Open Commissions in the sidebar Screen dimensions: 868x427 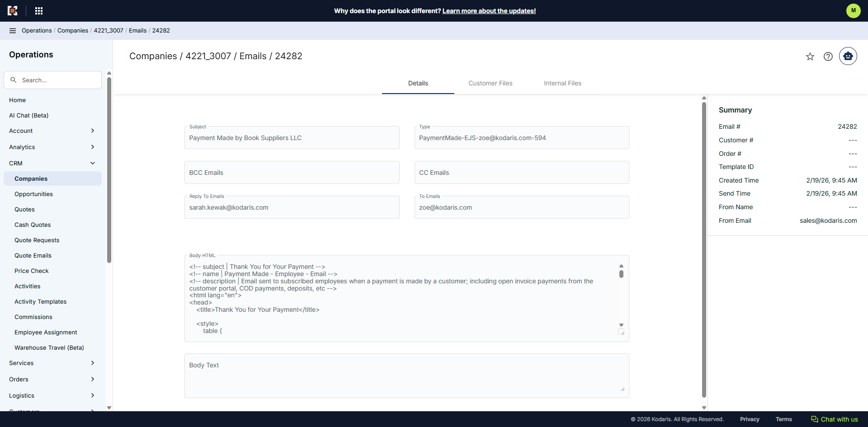52,317
